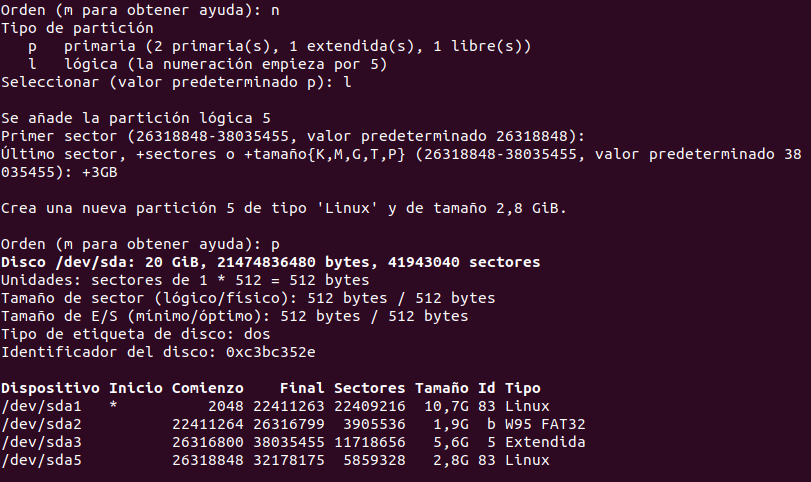811x482 pixels.
Task: Click the boot asterisk for /dev/sda1
Action: (x=113, y=405)
